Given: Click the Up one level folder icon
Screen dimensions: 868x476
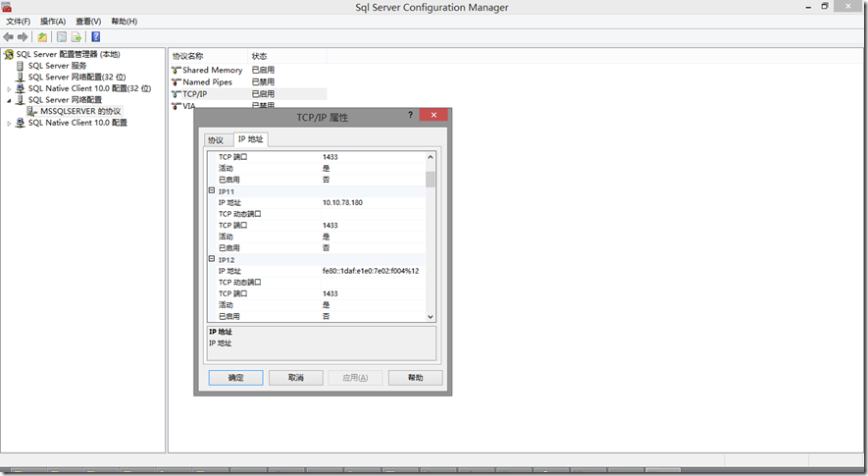Looking at the screenshot, I should coord(42,37).
